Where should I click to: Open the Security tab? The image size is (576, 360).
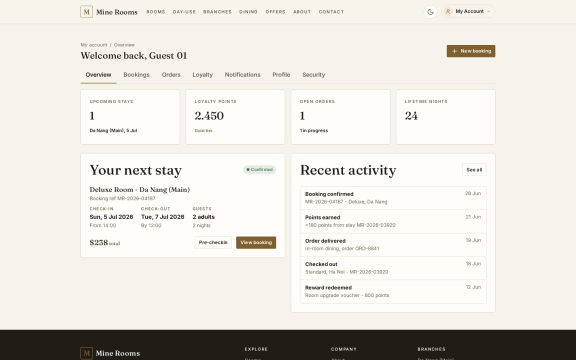(313, 75)
